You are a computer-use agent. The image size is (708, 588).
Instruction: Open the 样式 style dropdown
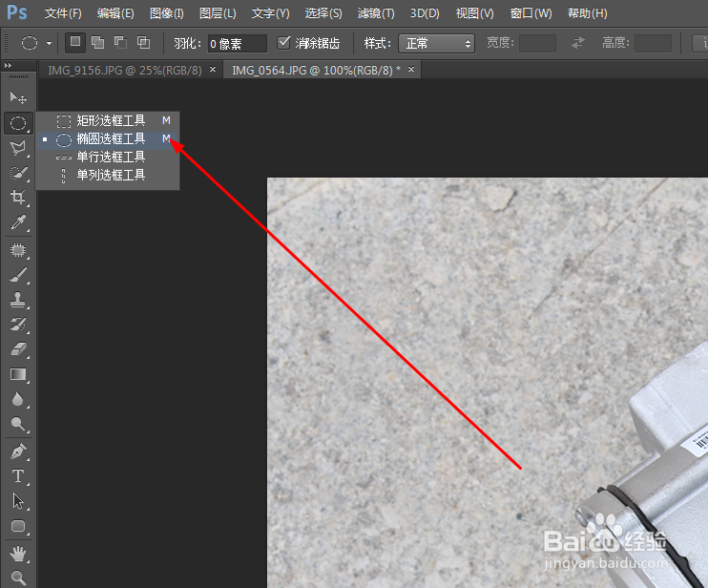pos(436,44)
